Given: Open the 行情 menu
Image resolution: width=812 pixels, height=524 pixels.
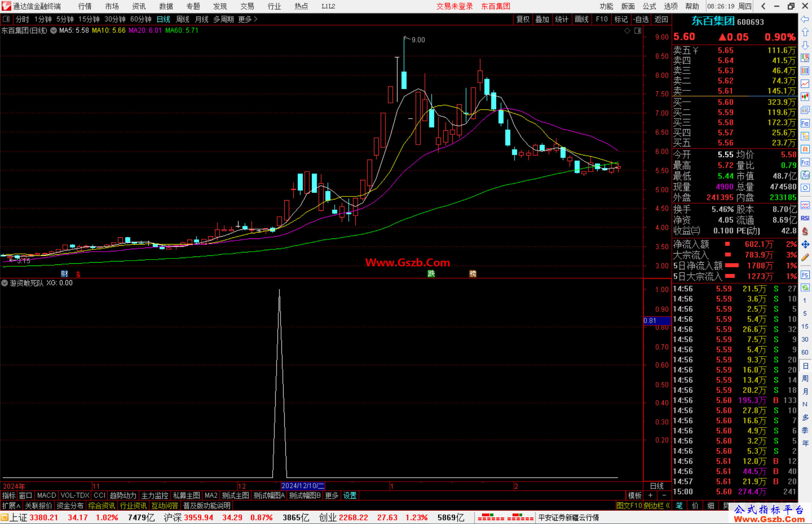Looking at the screenshot, I should tap(85, 6).
